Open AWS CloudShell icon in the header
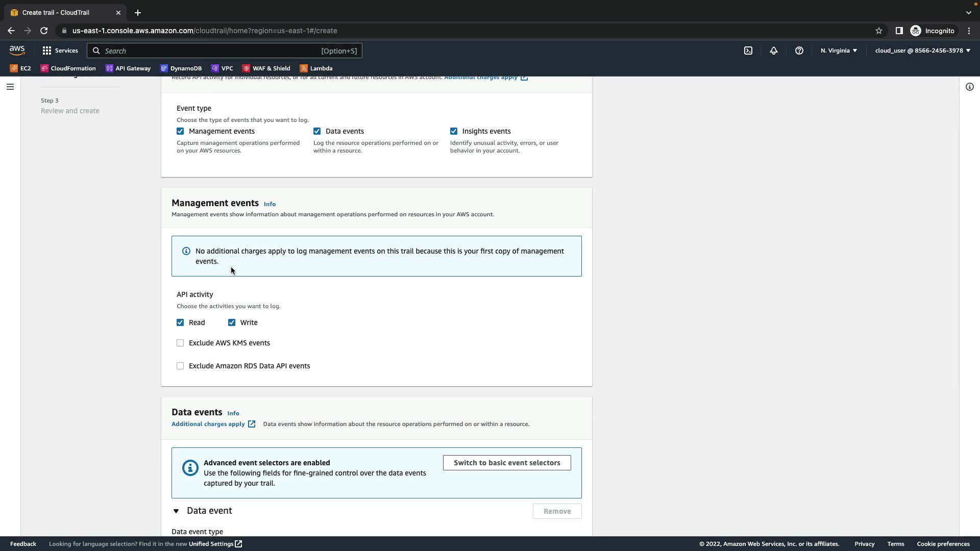Viewport: 980px width, 551px height. 748,51
